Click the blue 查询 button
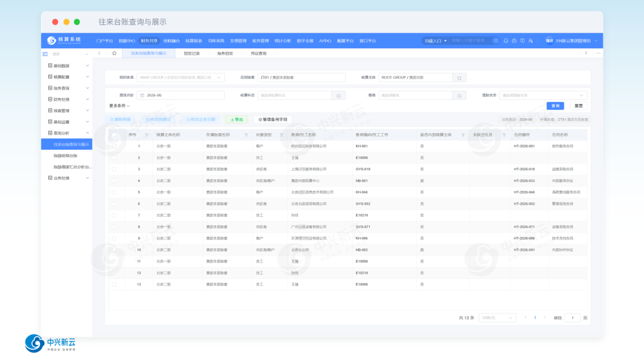The image size is (644, 363). click(x=555, y=106)
